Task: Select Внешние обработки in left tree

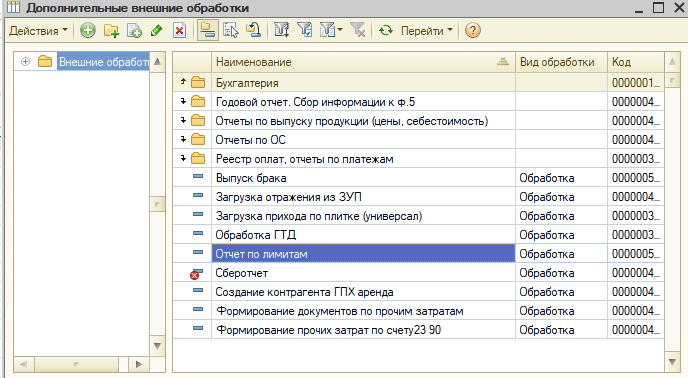Action: pos(104,62)
